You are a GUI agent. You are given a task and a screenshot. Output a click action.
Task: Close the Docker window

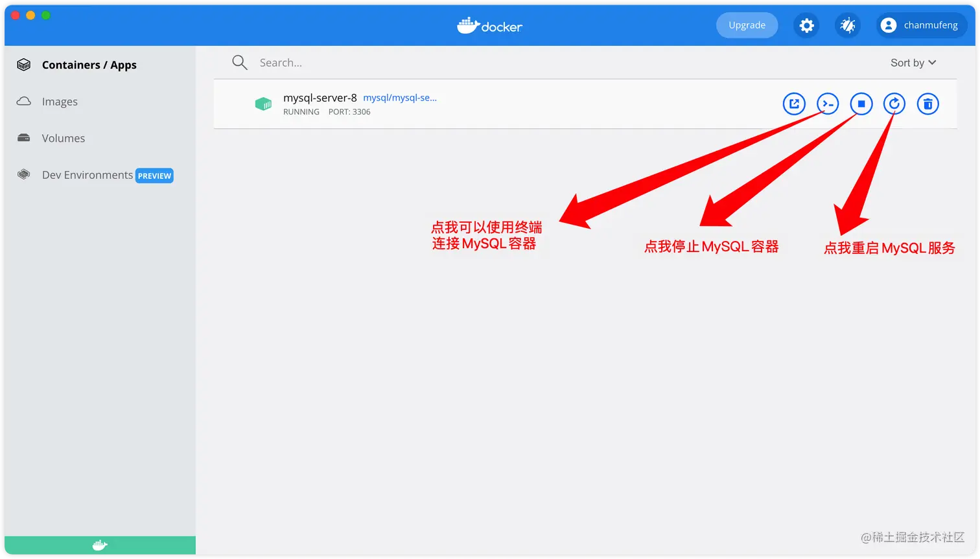tap(15, 15)
